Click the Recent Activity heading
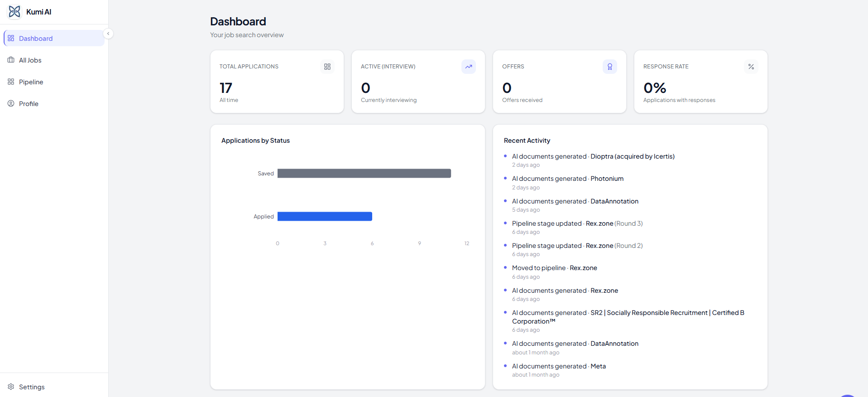868x397 pixels. 527,140
